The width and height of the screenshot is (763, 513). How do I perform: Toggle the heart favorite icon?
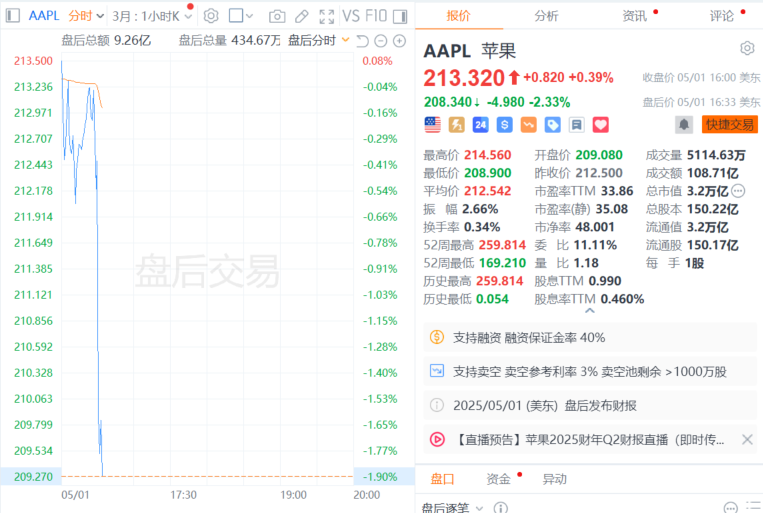pyautogui.click(x=600, y=125)
